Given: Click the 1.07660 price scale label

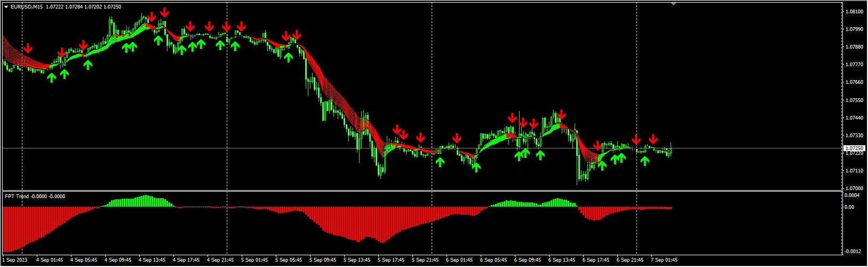Looking at the screenshot, I should pyautogui.click(x=854, y=82).
